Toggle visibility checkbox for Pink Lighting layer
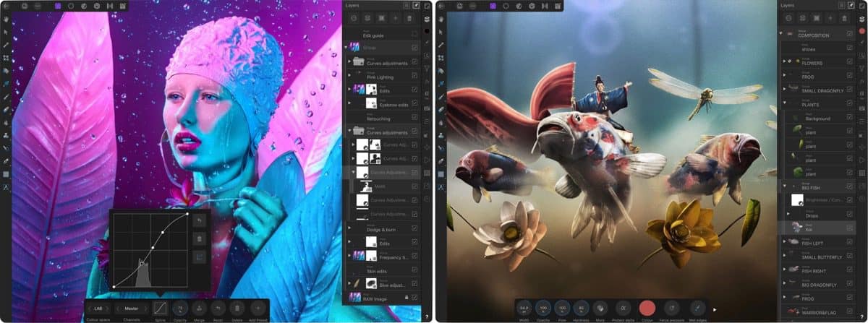 [414, 75]
